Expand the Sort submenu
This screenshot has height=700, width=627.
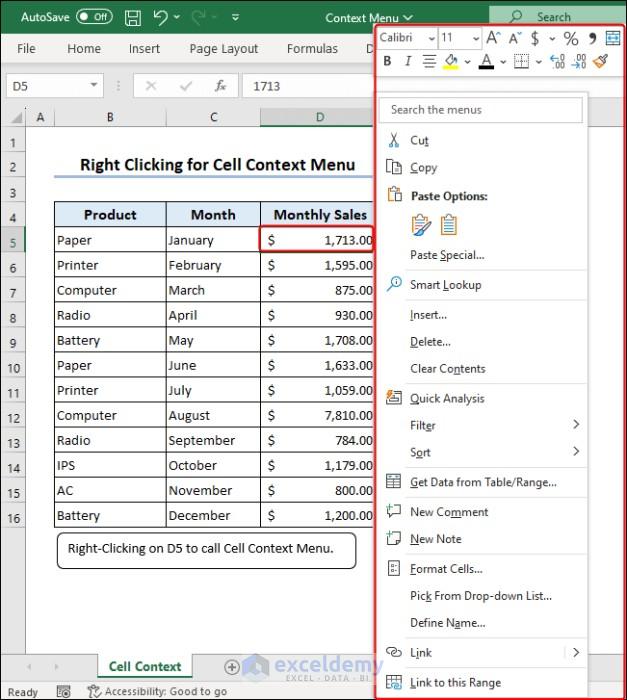(576, 451)
